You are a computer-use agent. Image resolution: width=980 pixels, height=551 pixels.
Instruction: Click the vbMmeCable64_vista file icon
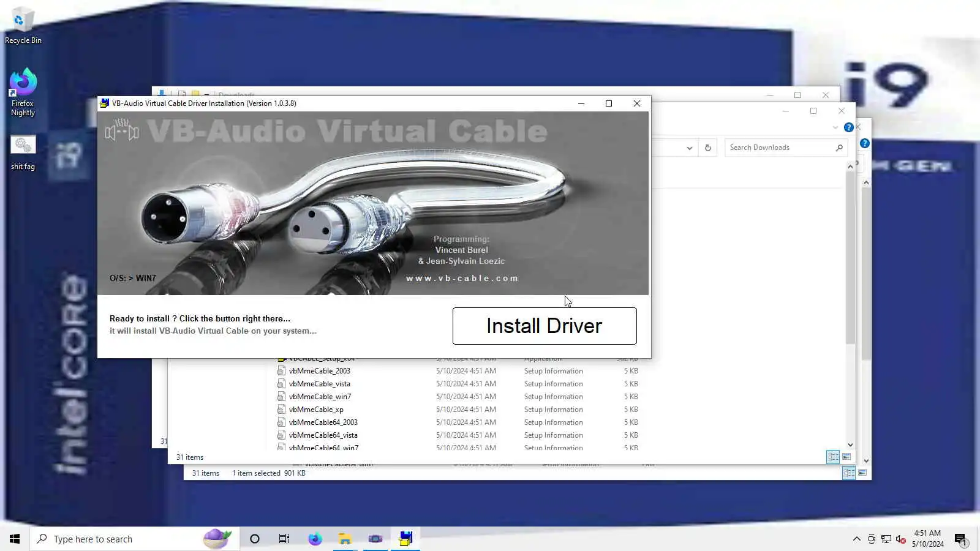point(281,435)
